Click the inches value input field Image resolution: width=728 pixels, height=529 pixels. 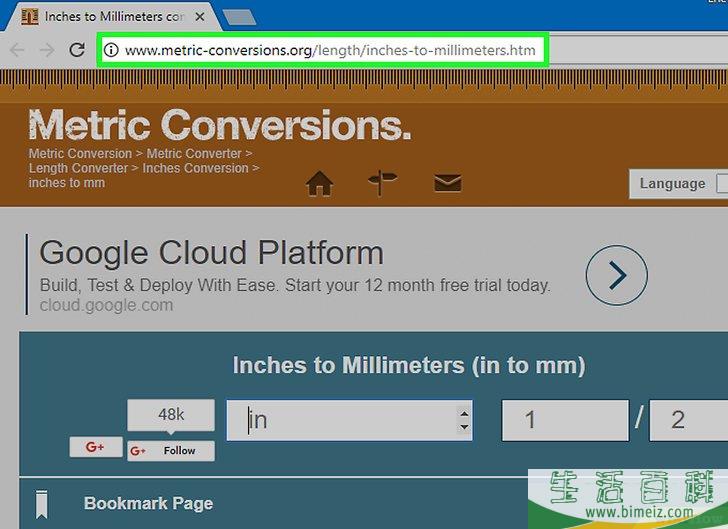click(350, 420)
